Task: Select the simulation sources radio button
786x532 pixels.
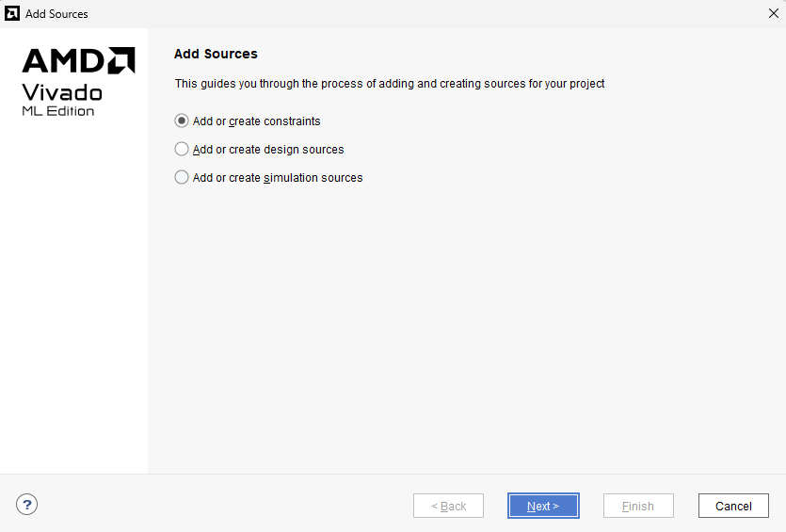Action: pos(182,178)
